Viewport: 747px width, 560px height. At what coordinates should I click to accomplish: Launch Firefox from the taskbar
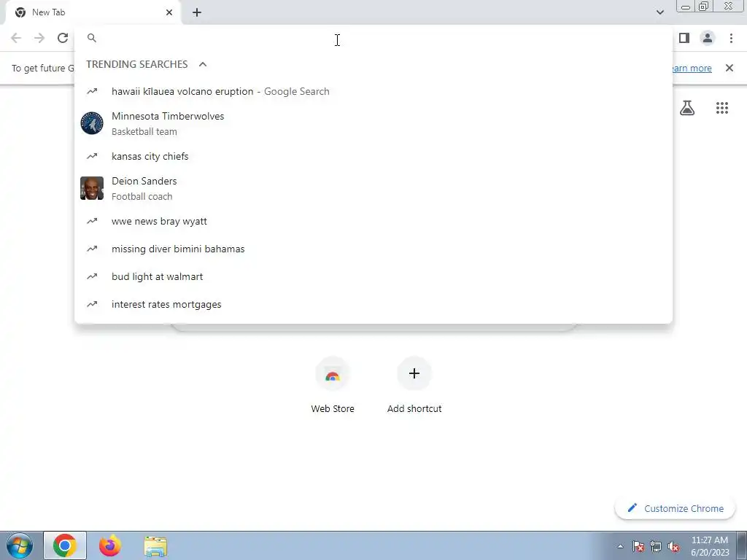coord(110,545)
